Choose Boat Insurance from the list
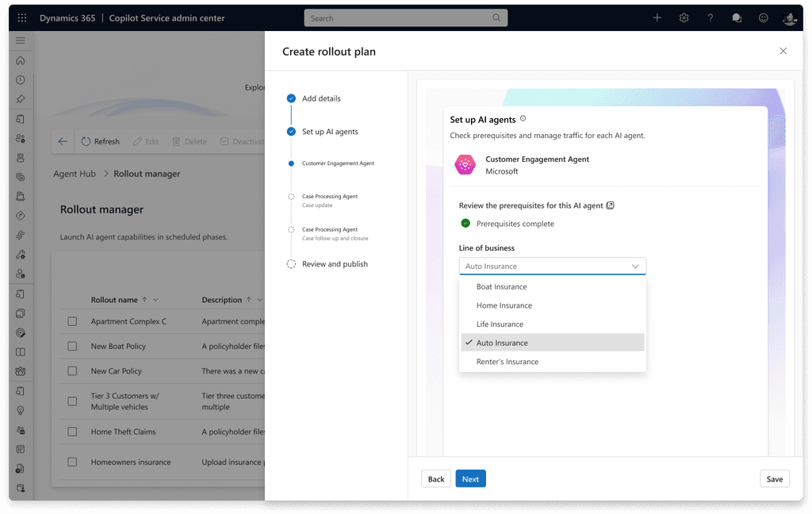Viewport: 812px width, 514px height. point(553,287)
